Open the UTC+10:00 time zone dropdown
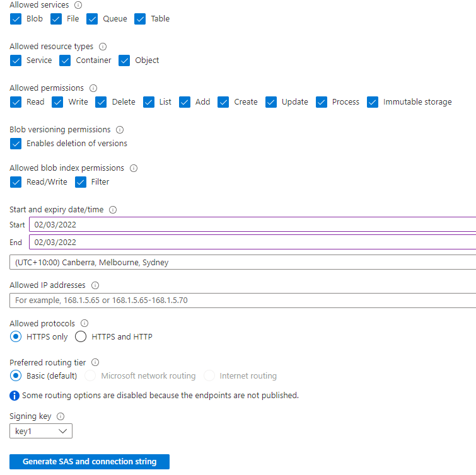476x475 pixels. point(243,262)
